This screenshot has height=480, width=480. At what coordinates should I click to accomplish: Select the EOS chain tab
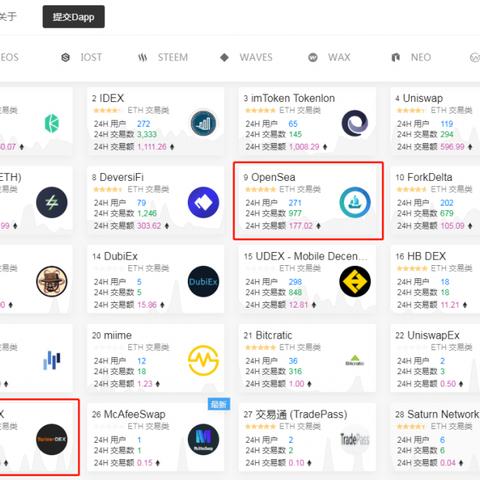(9, 57)
